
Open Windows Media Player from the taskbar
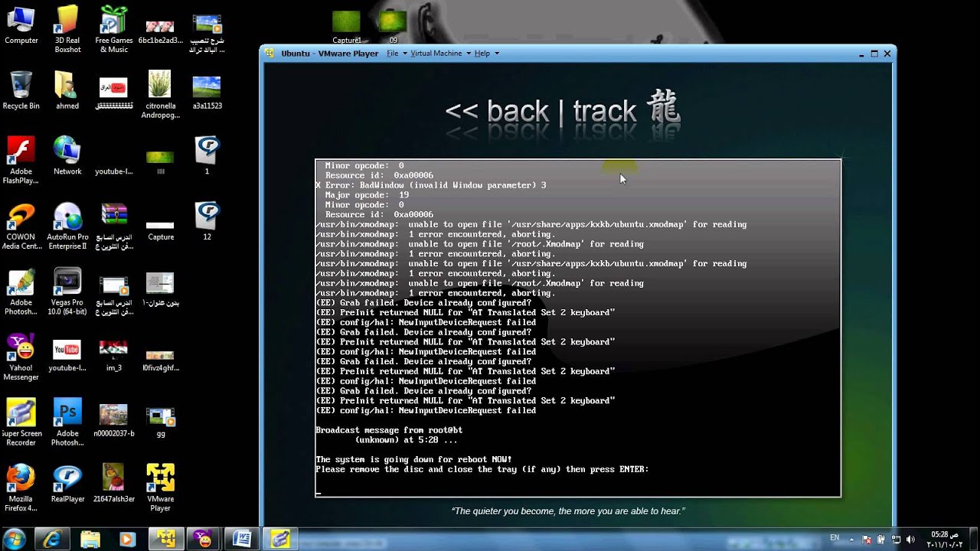(x=127, y=539)
